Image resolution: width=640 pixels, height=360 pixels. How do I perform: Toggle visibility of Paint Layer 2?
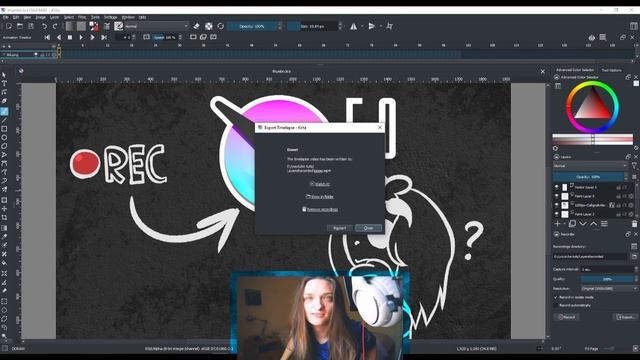(556, 214)
